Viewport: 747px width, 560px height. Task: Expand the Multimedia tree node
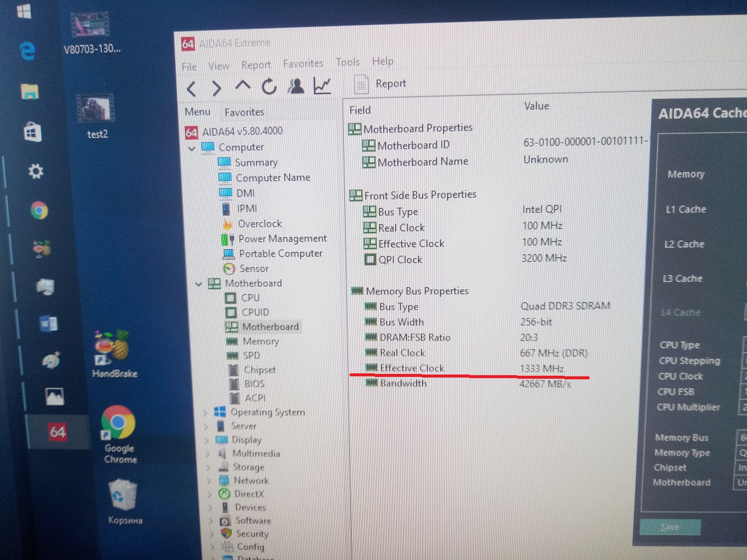[x=207, y=454]
